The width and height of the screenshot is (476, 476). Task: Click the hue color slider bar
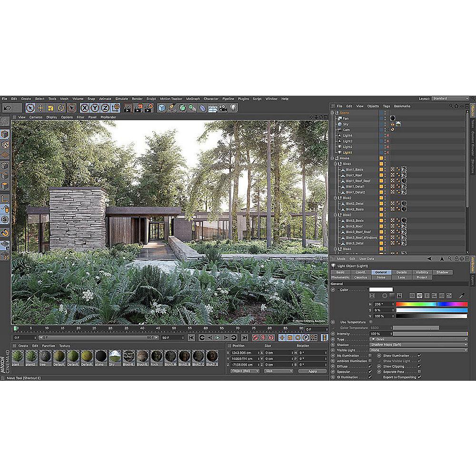tap(432, 304)
